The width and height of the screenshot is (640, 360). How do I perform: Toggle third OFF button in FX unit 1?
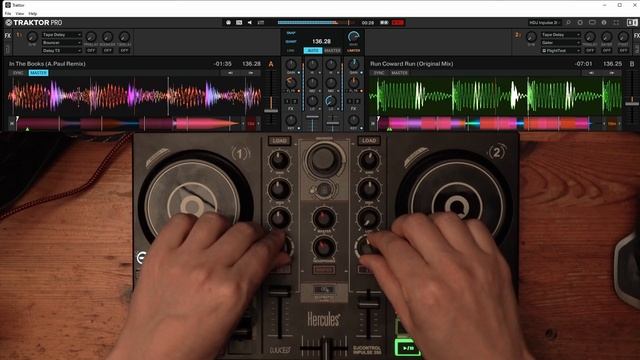click(x=124, y=50)
